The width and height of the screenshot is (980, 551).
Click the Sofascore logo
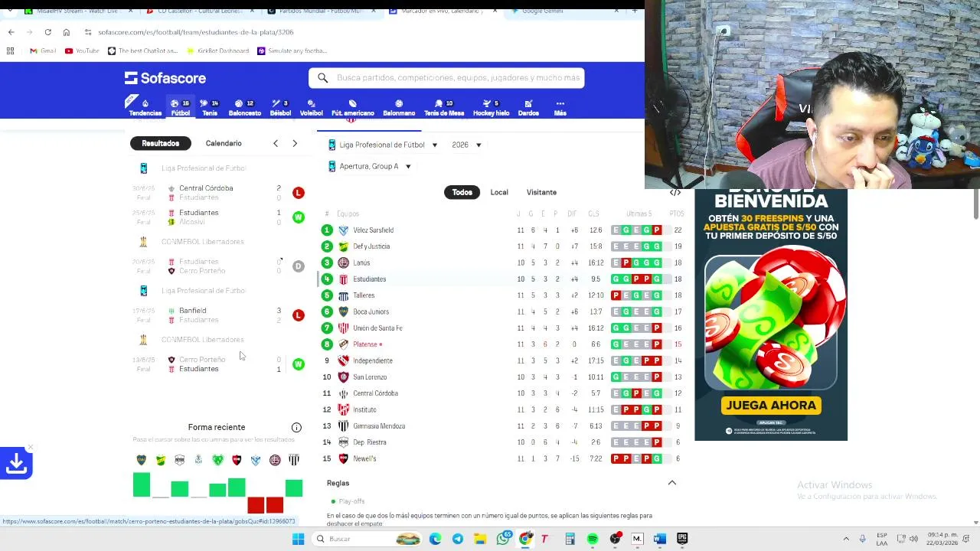pos(165,78)
